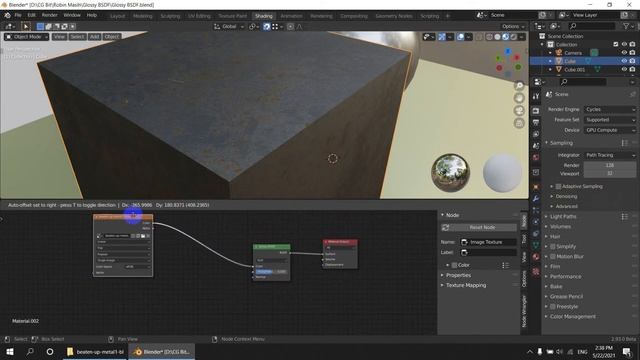640x360 pixels.
Task: Click the outliner search field
Action: (x=592, y=26)
